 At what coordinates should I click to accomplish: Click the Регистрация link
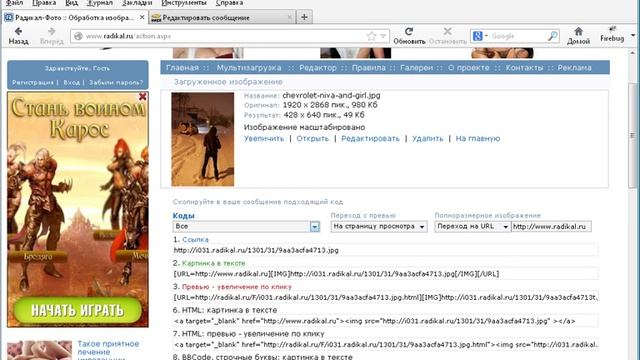33,82
